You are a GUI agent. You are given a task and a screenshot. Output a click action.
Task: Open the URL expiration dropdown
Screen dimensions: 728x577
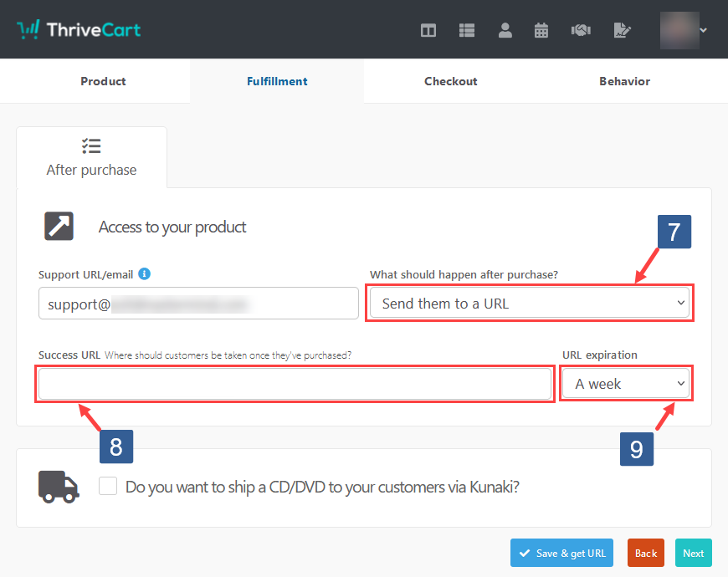tap(625, 383)
